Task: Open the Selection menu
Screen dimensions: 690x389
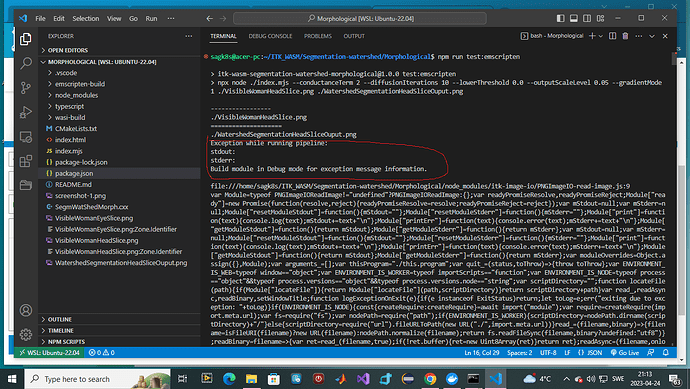Action: [86, 18]
